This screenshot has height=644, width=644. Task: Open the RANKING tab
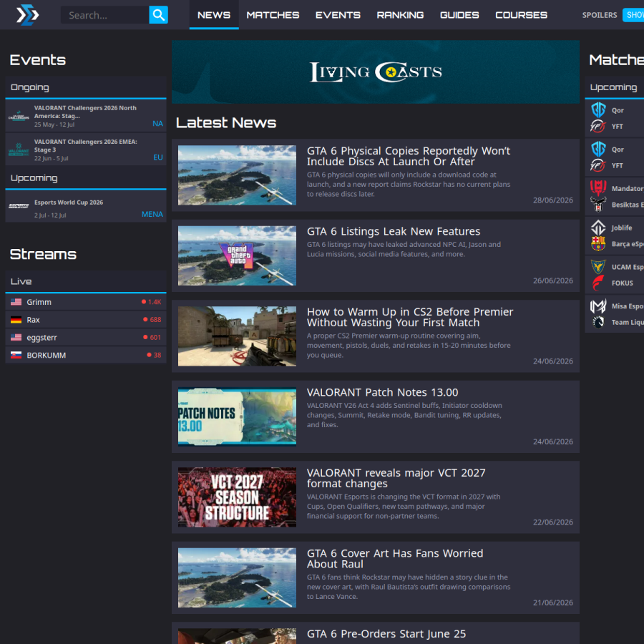pyautogui.click(x=400, y=15)
